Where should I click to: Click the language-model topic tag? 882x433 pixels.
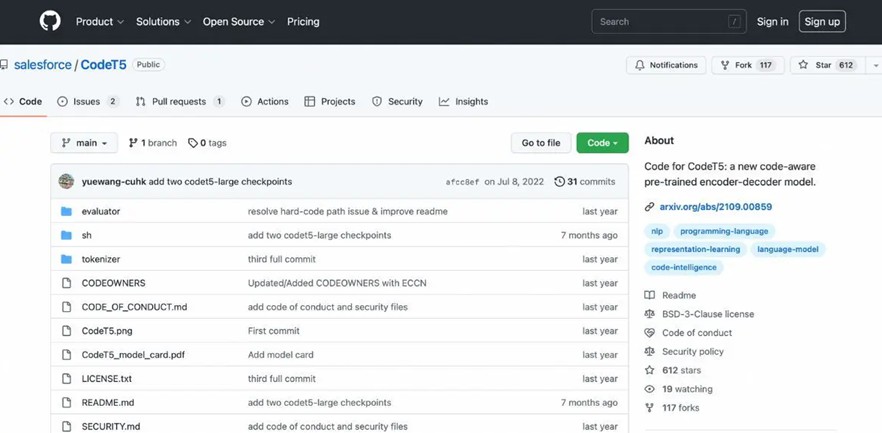788,249
